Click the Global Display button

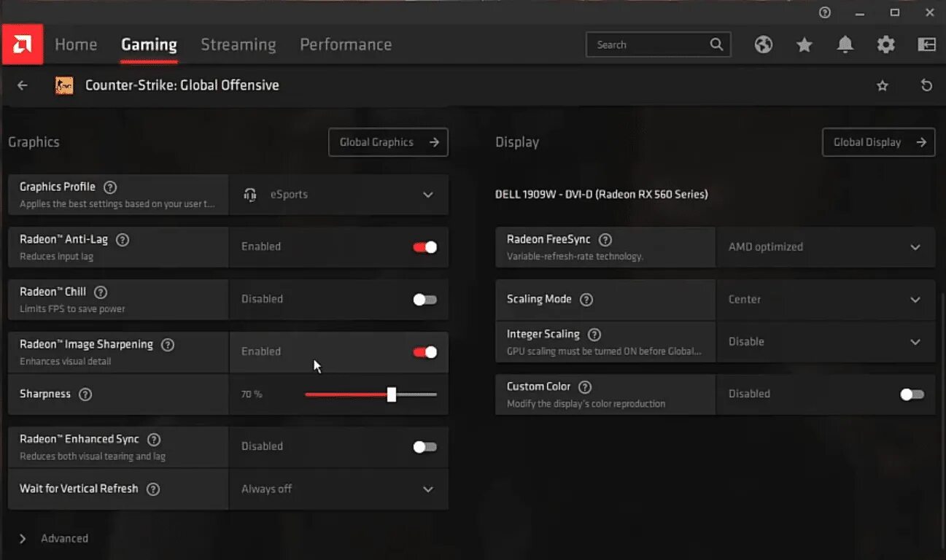click(878, 142)
